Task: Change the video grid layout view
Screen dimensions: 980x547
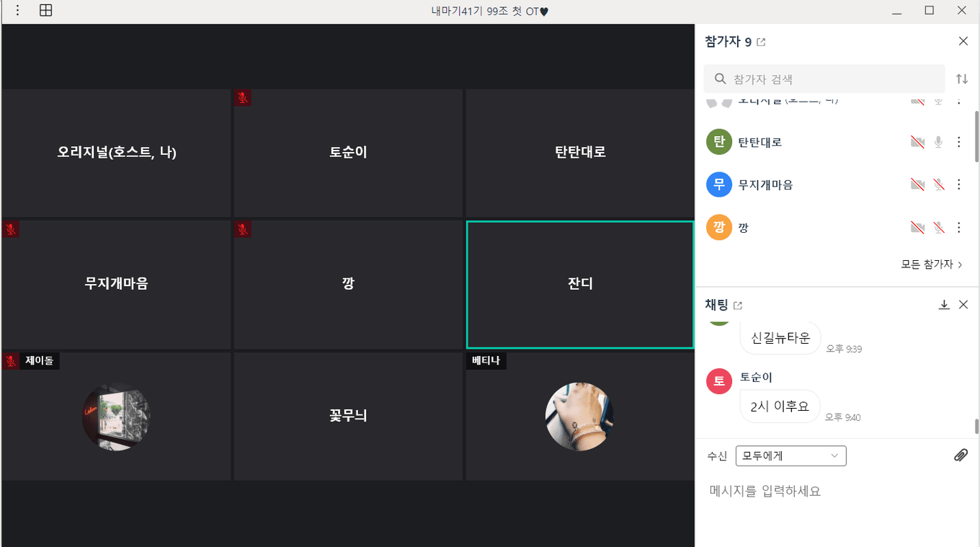Action: point(45,11)
